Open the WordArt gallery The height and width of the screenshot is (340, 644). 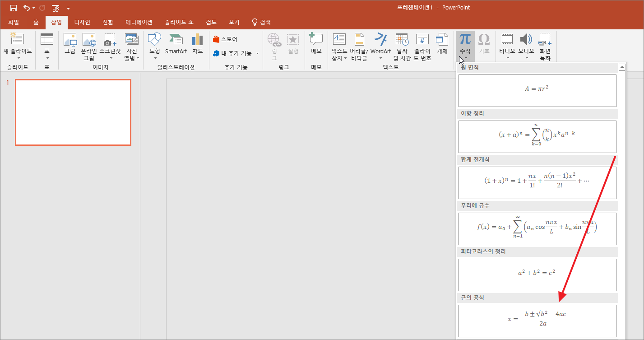[381, 46]
